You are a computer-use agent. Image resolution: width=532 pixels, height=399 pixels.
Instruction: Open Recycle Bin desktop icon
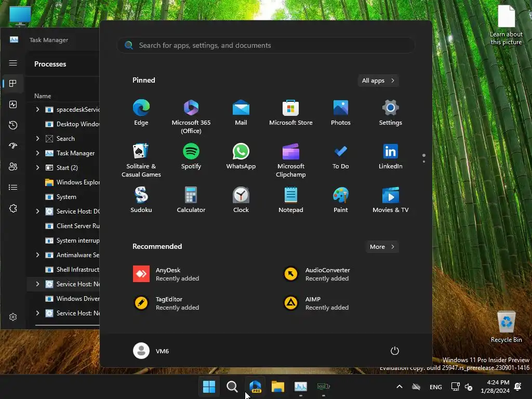click(506, 327)
